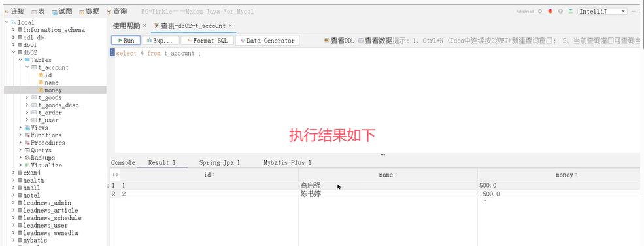Select the Functions folder
The height and width of the screenshot is (246, 644).
click(x=42, y=135)
